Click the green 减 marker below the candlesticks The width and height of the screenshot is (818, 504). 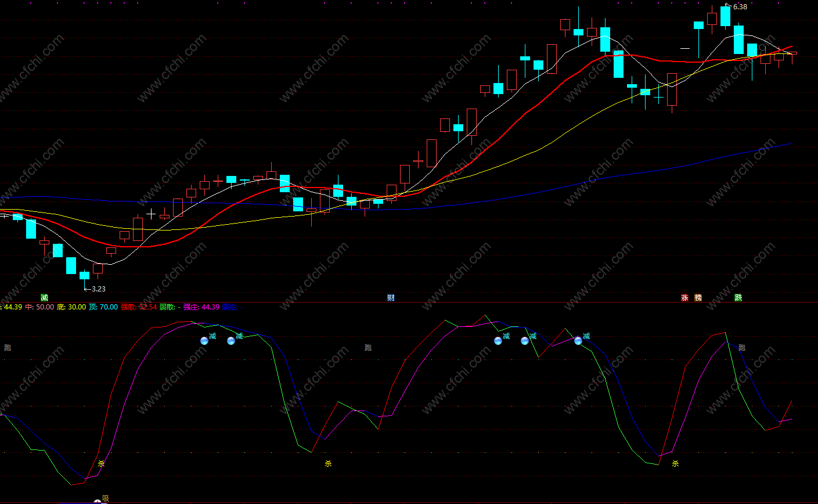pos(44,298)
